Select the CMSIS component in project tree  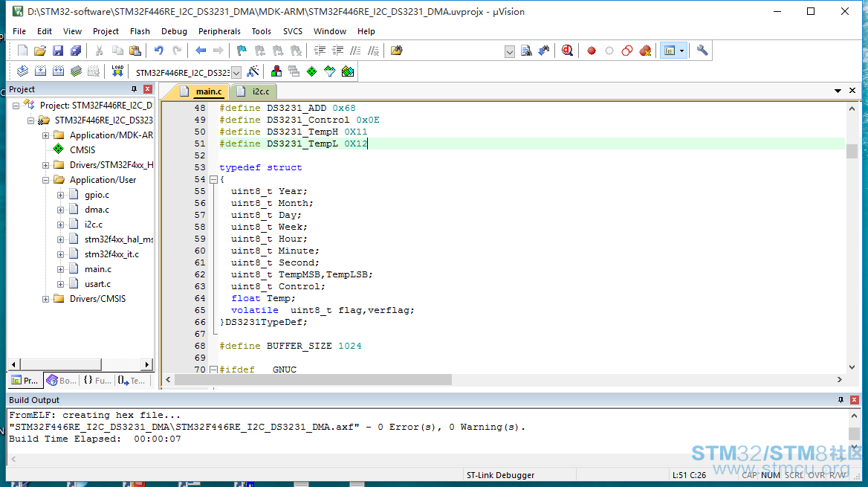[x=82, y=150]
